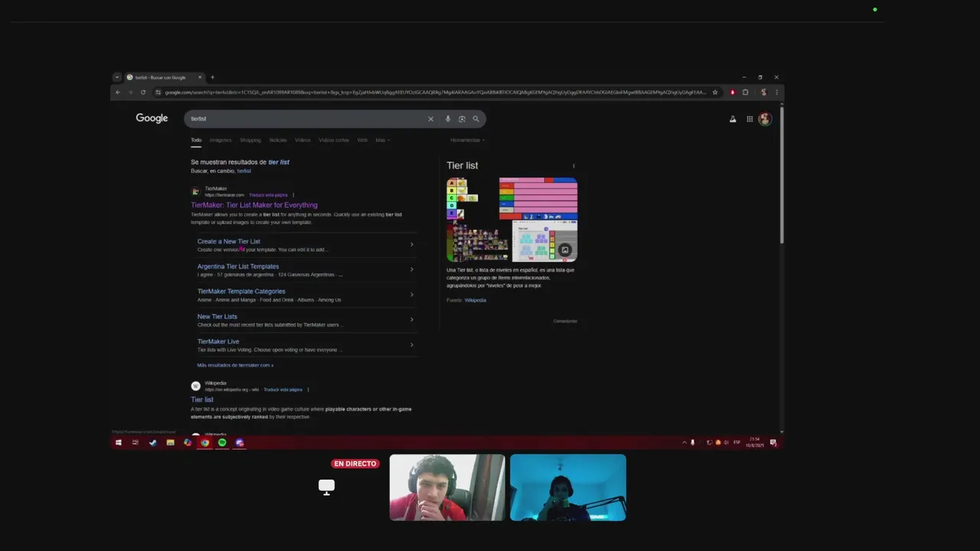Go back with browser back arrow

pyautogui.click(x=117, y=93)
